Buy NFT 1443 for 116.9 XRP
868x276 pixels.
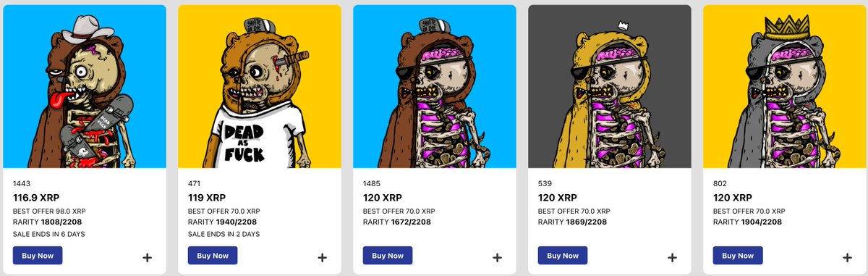(38, 256)
